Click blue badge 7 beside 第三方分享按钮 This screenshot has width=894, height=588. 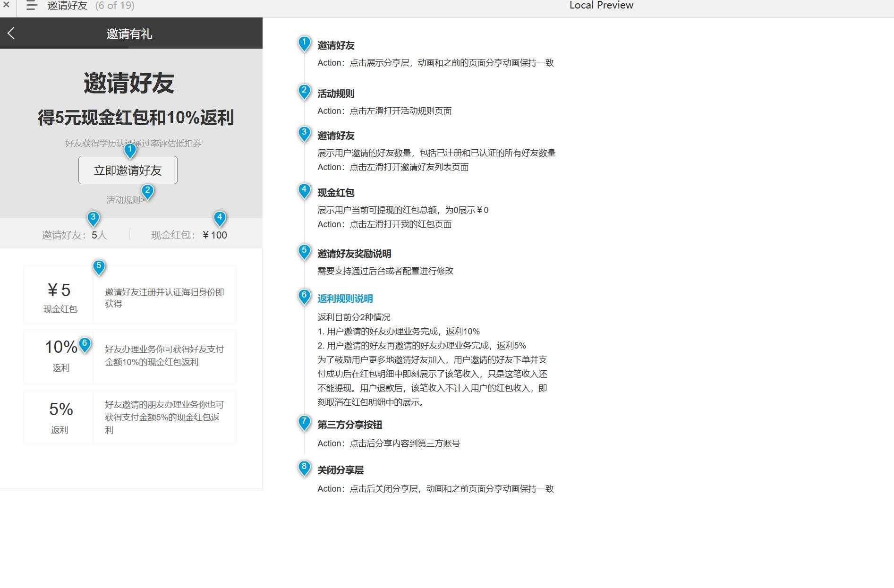coord(304,422)
